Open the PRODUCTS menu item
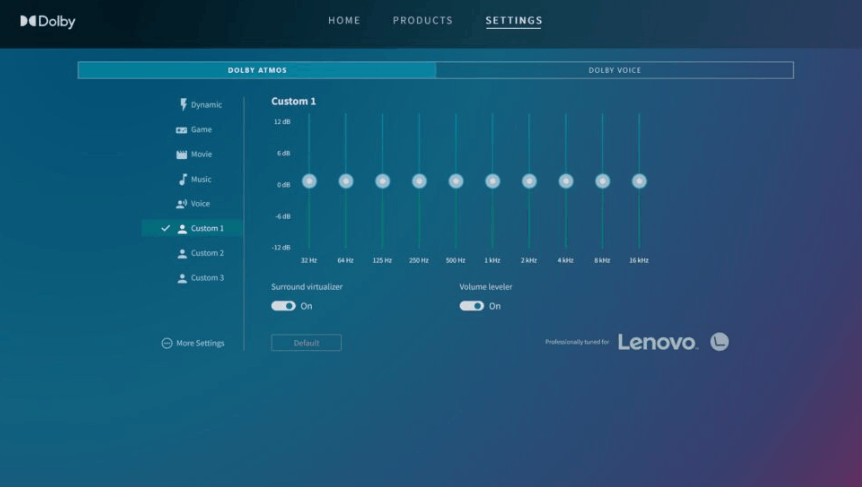Viewport: 862px width, 487px height. [423, 21]
